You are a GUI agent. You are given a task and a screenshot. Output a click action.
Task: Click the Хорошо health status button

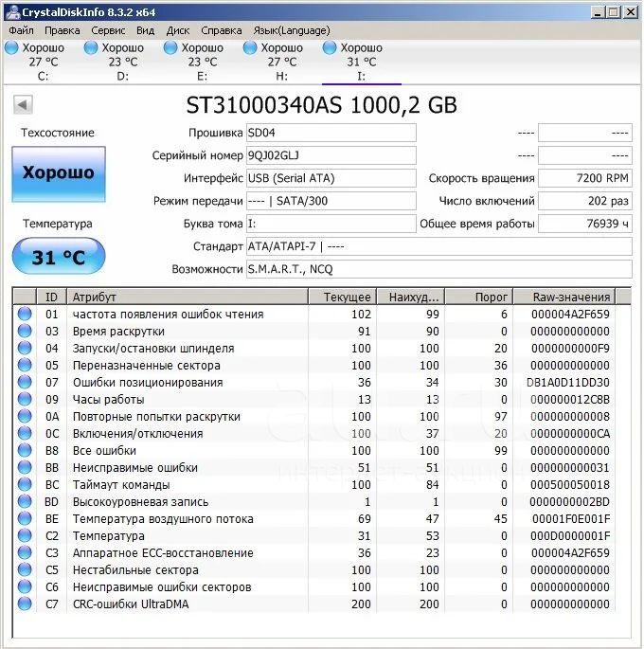pyautogui.click(x=59, y=173)
